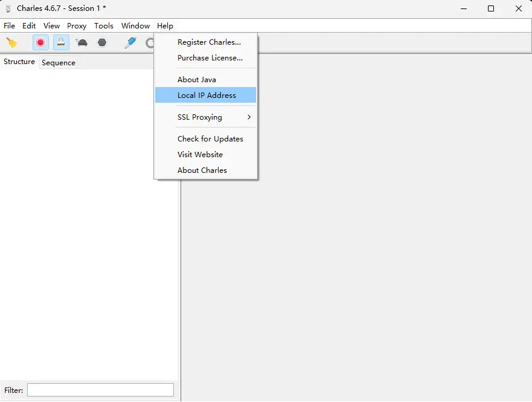
Task: Toggle the turtle Throttling icon
Action: [82, 43]
